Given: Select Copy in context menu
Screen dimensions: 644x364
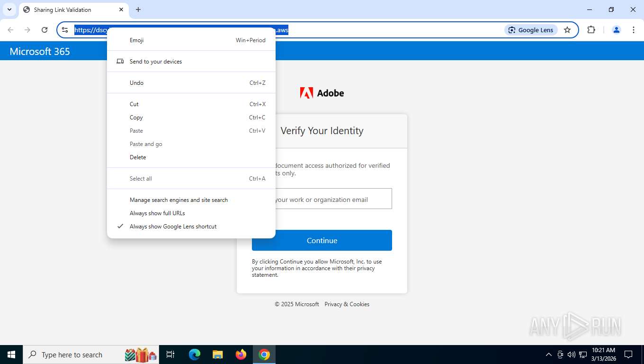Looking at the screenshot, I should (x=191, y=118).
